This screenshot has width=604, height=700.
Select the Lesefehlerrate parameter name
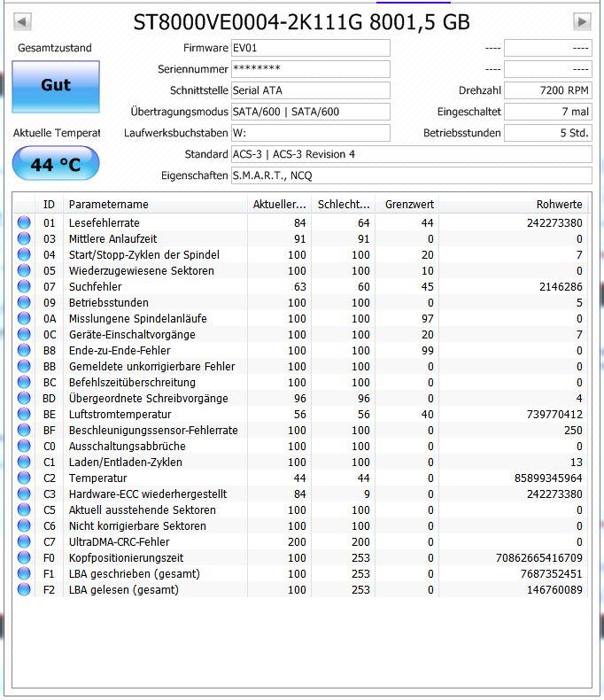coord(104,222)
